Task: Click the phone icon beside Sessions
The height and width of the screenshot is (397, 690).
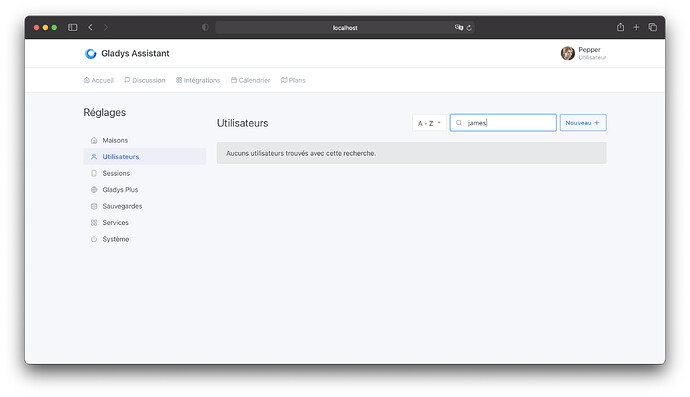Action: tap(94, 173)
